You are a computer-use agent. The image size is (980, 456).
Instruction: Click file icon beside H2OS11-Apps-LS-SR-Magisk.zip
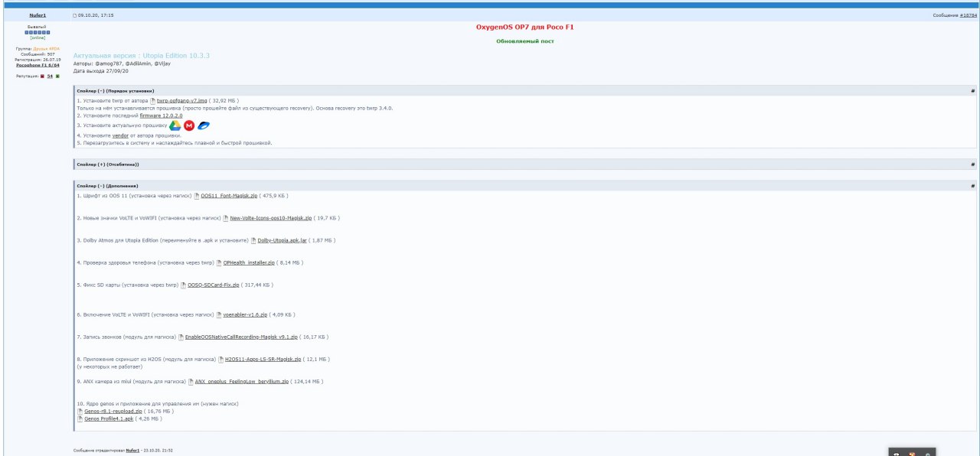(x=221, y=359)
